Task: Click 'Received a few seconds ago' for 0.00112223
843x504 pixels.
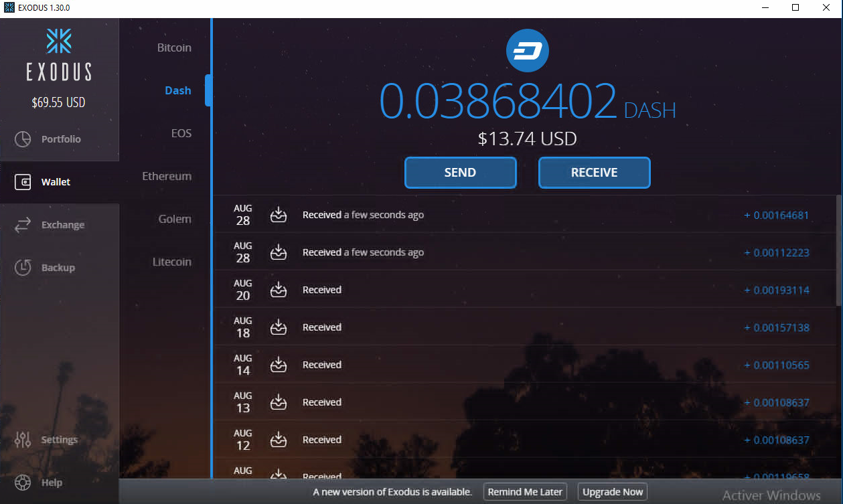Action: click(363, 252)
